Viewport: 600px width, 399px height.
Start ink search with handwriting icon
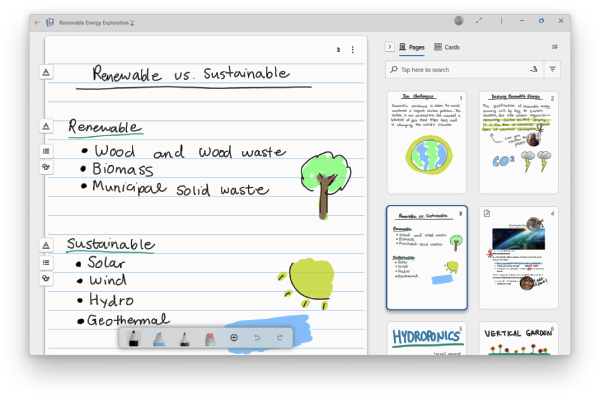(x=534, y=69)
